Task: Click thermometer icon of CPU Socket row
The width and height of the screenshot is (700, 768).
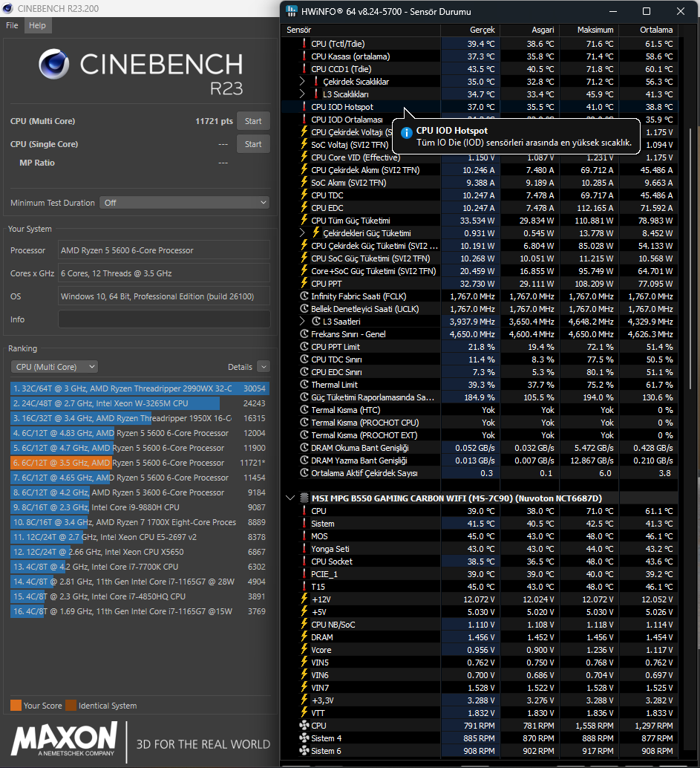Action: click(304, 562)
